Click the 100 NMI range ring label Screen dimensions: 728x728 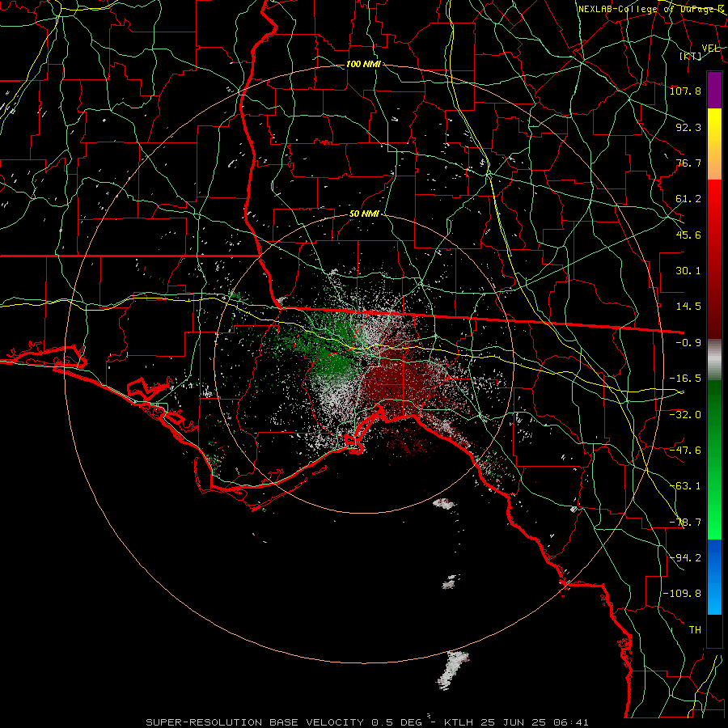pyautogui.click(x=363, y=64)
